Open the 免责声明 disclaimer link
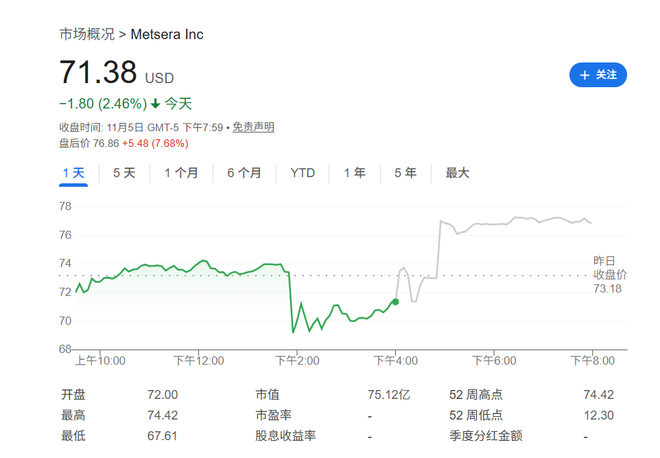660x458 pixels. coord(253,127)
